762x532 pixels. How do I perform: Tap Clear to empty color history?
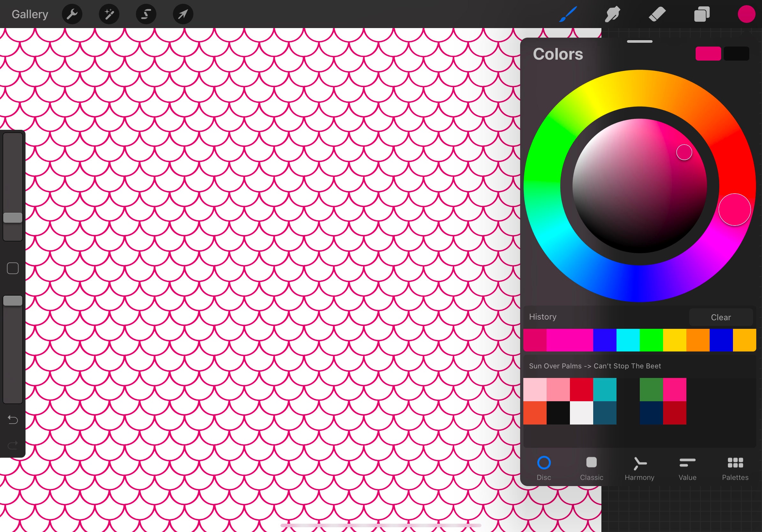(x=721, y=317)
